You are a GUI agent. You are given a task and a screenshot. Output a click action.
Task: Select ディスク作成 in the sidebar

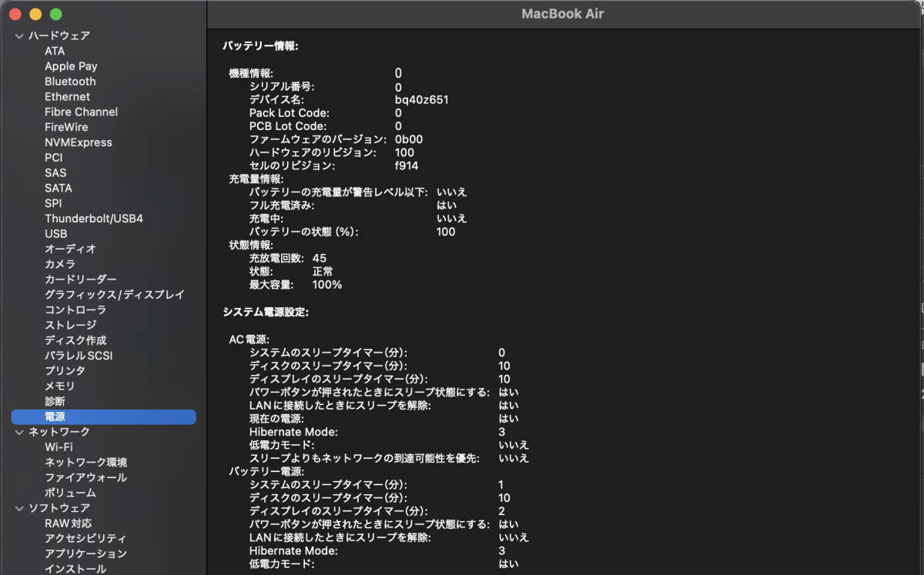click(75, 340)
